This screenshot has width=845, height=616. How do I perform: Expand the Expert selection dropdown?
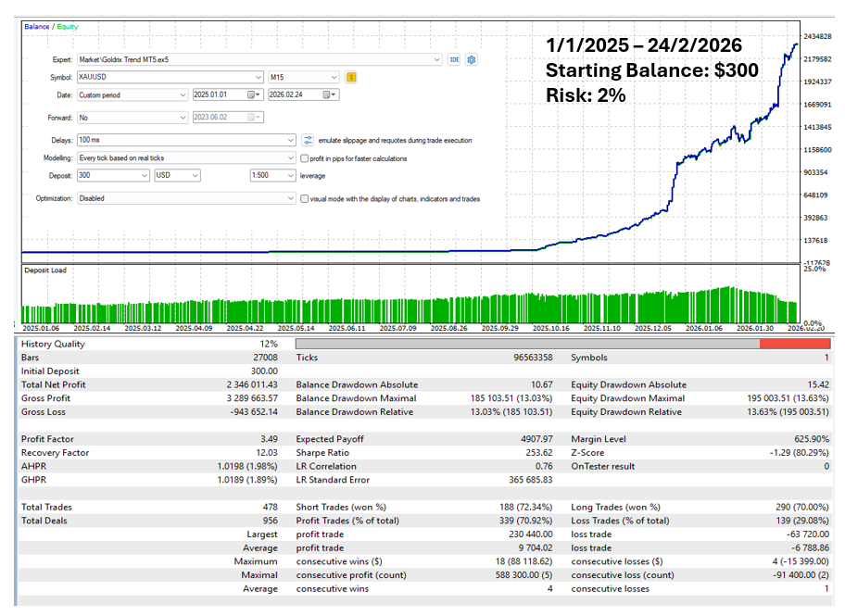[437, 59]
